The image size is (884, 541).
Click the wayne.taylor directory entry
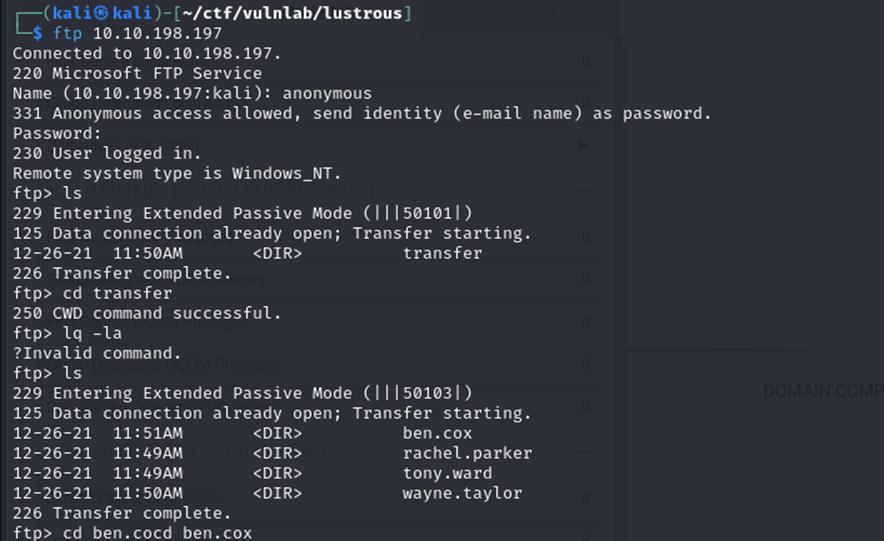click(x=462, y=493)
